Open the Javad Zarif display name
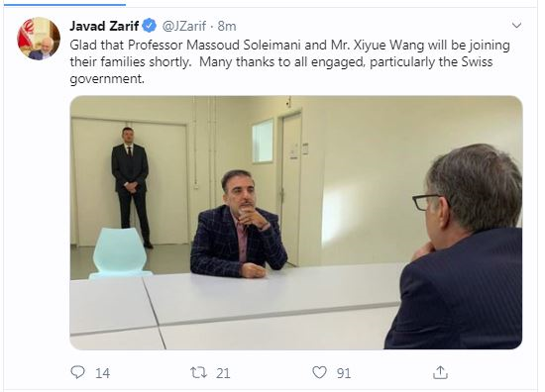 (x=104, y=26)
